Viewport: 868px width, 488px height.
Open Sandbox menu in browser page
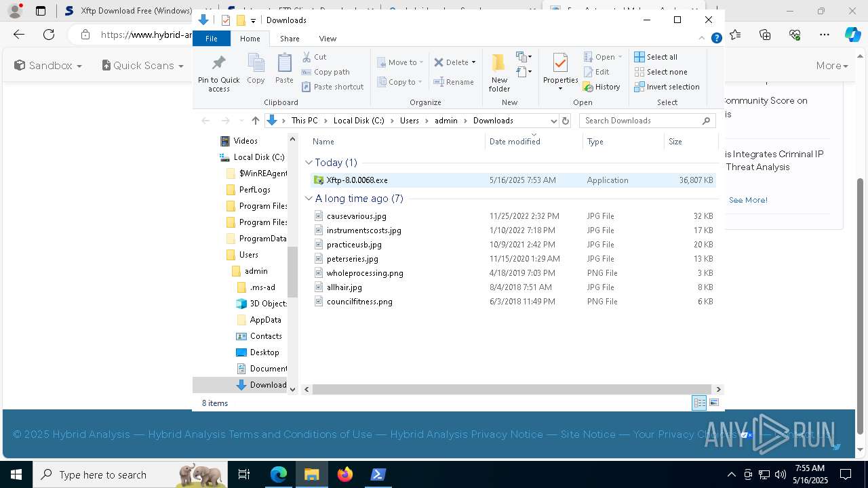(x=47, y=66)
